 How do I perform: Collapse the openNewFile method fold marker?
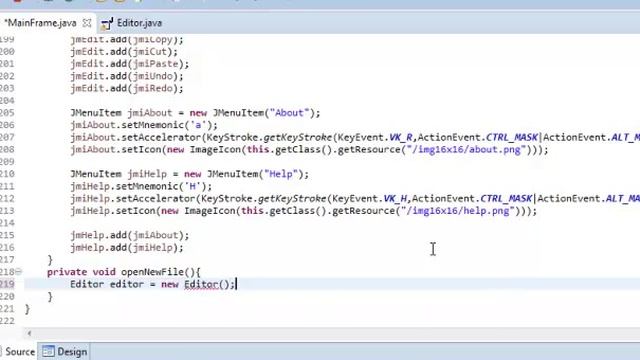point(19,271)
